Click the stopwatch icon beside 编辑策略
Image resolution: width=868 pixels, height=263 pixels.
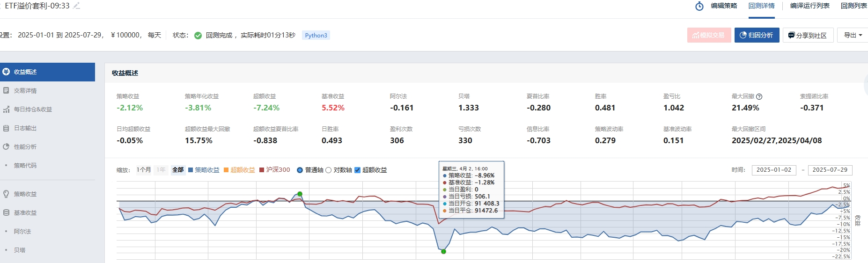tap(699, 6)
